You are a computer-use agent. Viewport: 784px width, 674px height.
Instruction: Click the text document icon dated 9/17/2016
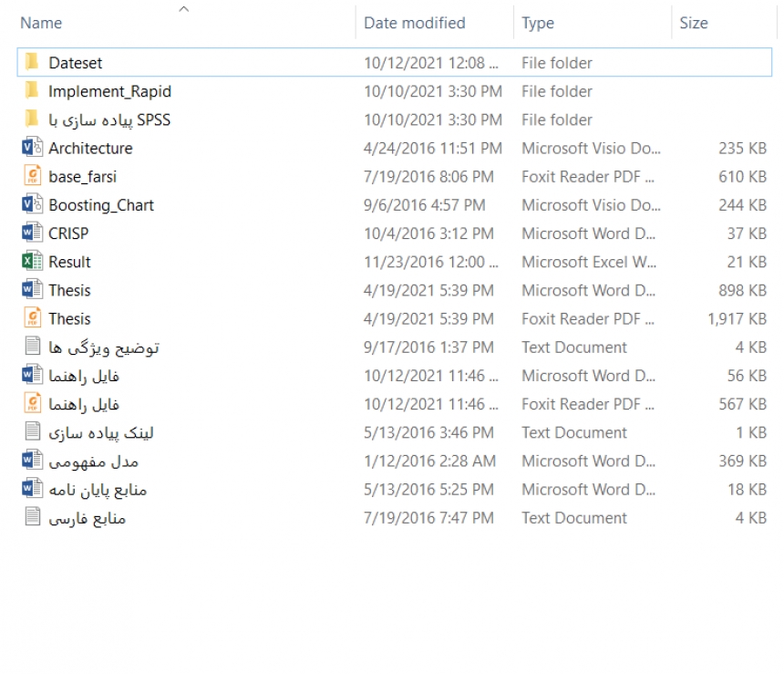pyautogui.click(x=33, y=347)
